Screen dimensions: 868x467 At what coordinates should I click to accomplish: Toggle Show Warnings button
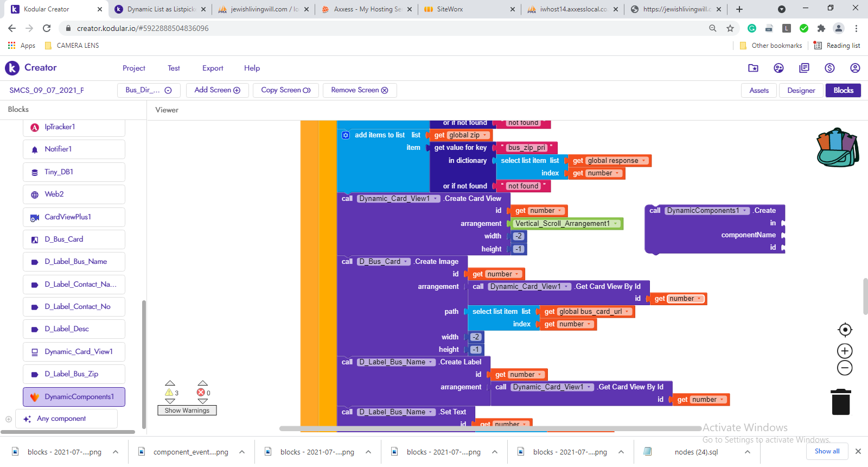[187, 411]
